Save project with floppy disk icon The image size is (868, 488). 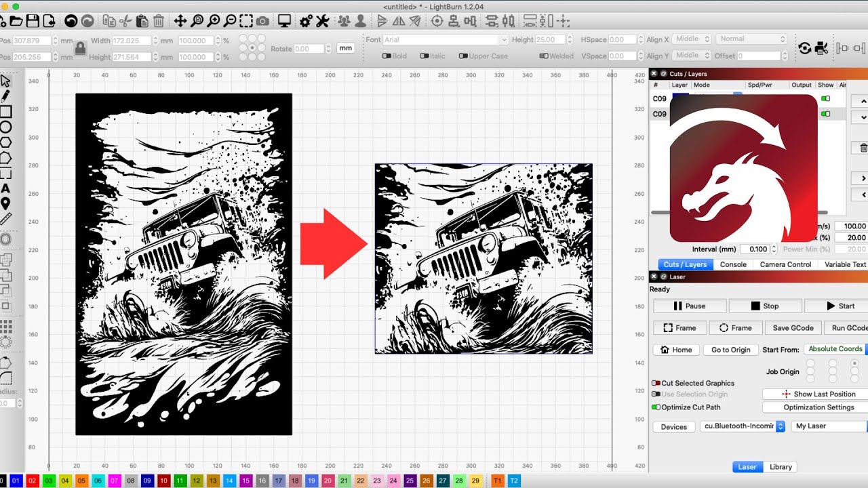point(33,21)
